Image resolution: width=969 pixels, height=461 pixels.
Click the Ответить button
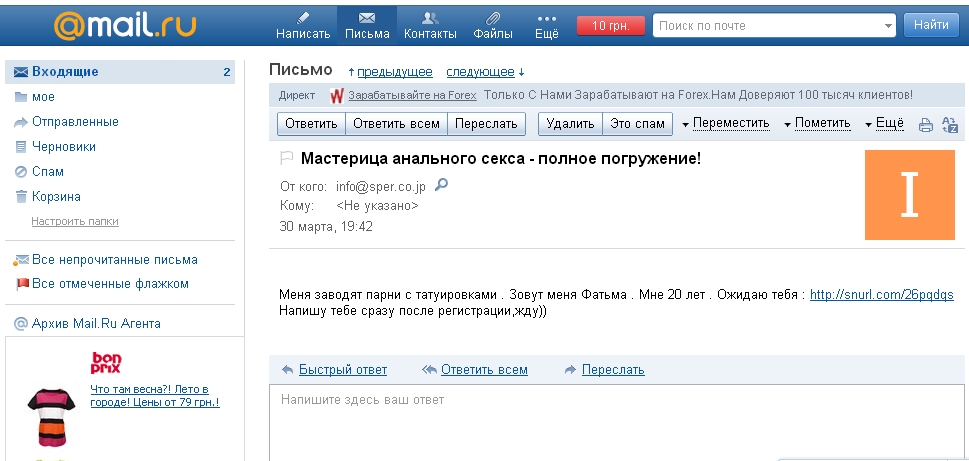pyautogui.click(x=311, y=124)
